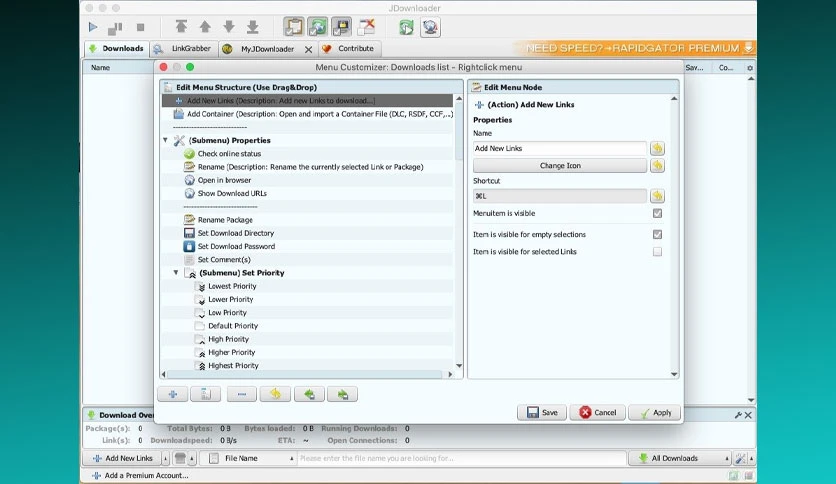Select Show Download URLs entry
This screenshot has width=836, height=484.
click(232, 193)
